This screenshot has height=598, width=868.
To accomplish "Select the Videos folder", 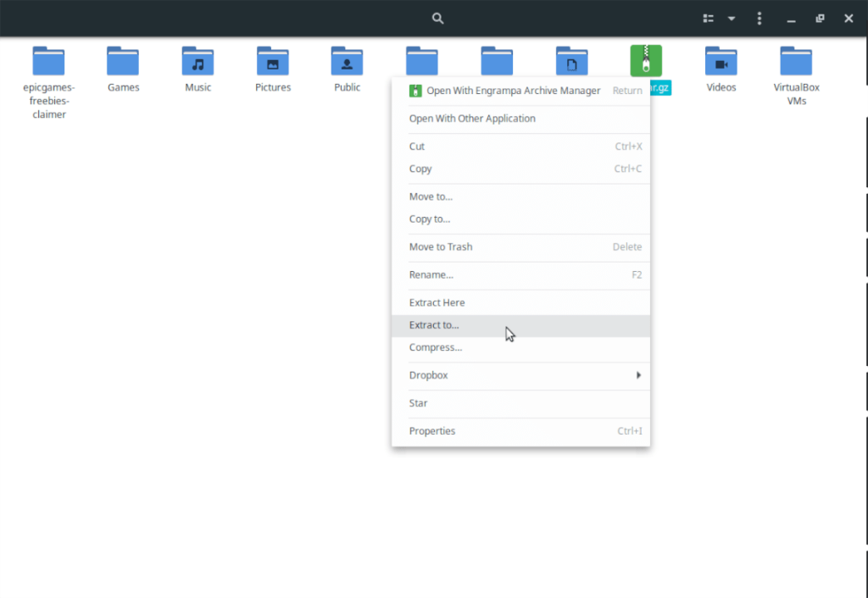I will coord(721,62).
